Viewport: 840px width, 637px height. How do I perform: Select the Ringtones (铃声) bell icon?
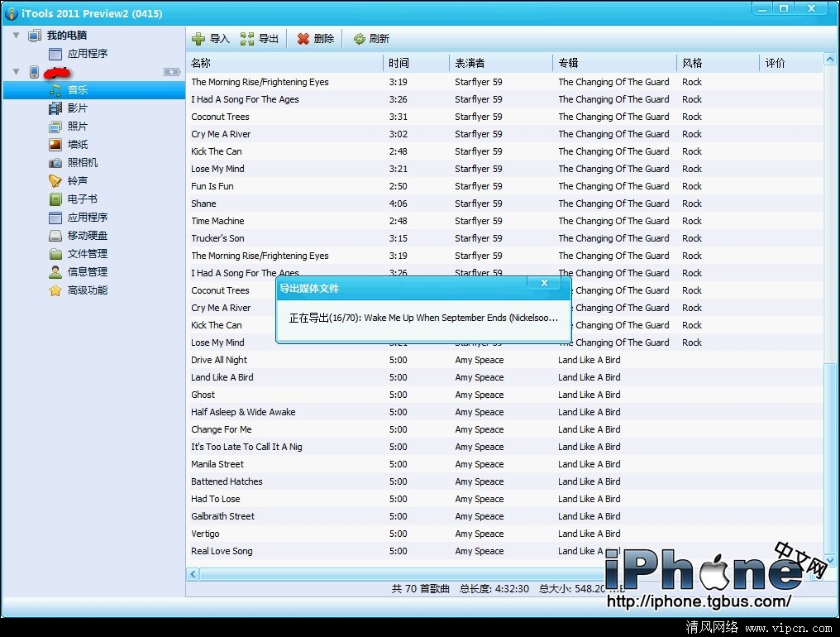coord(55,181)
